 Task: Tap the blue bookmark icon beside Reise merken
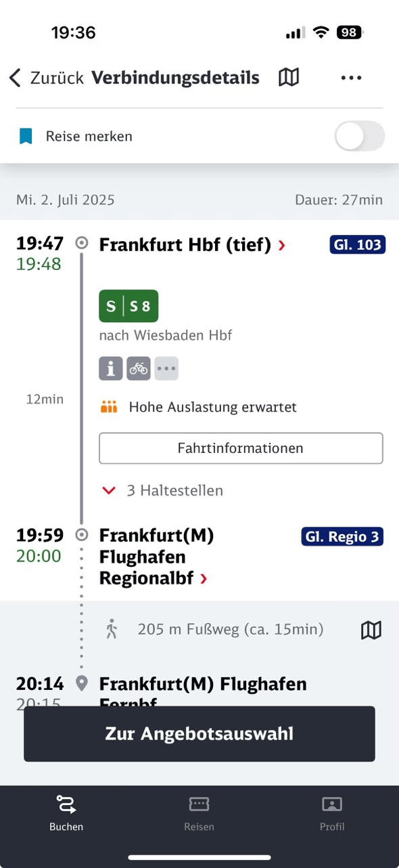pyautogui.click(x=26, y=136)
